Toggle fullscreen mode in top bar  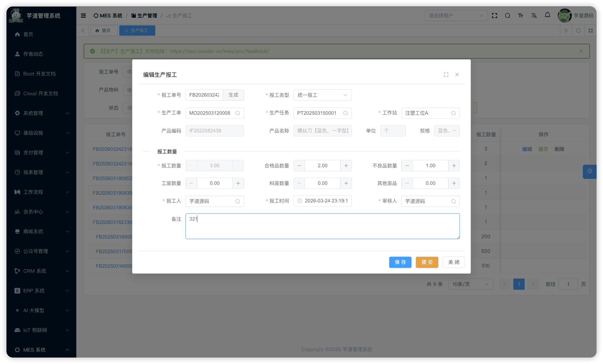tap(494, 16)
